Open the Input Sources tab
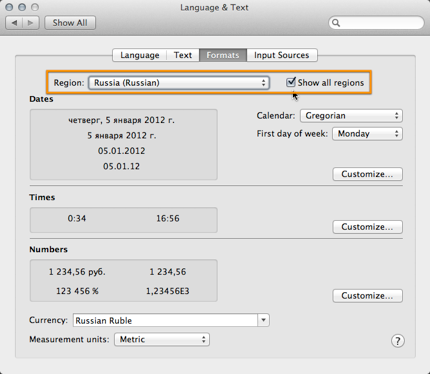 pyautogui.click(x=282, y=55)
